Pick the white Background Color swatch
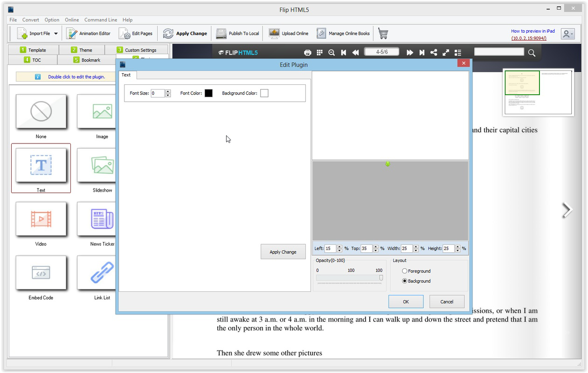This screenshot has width=588, height=373. (x=264, y=93)
